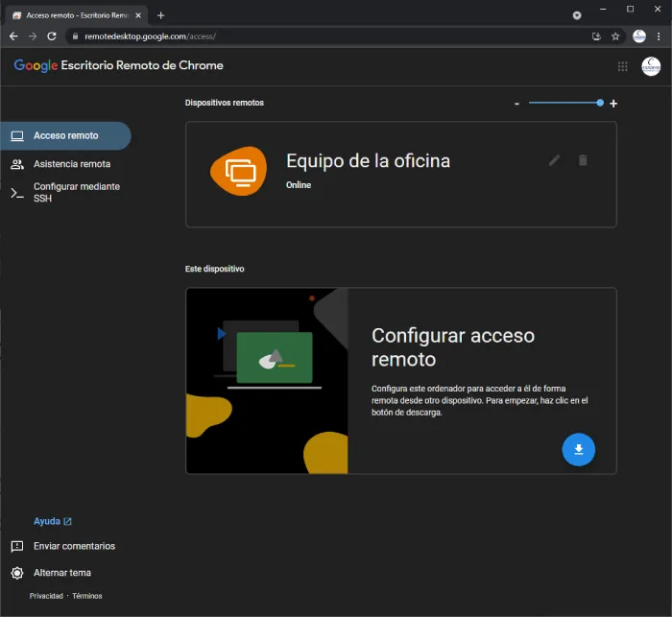Open the Términos link
The height and width of the screenshot is (617, 672).
tap(87, 596)
